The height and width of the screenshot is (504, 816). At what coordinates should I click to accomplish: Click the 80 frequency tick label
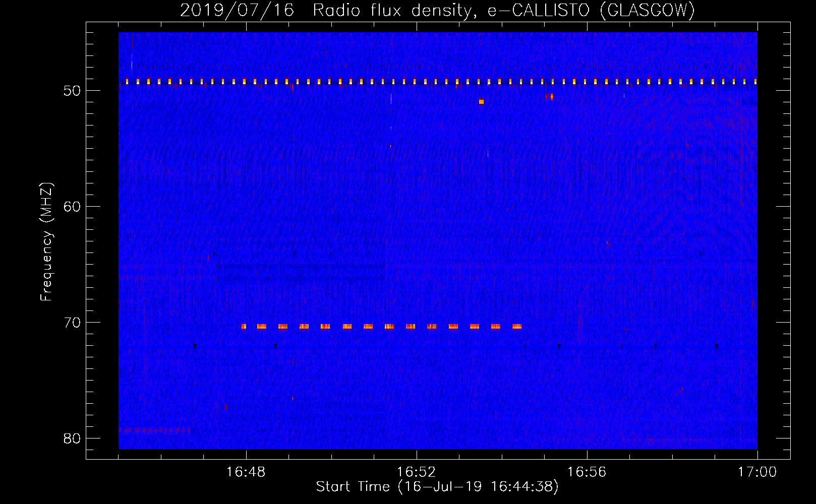click(72, 438)
